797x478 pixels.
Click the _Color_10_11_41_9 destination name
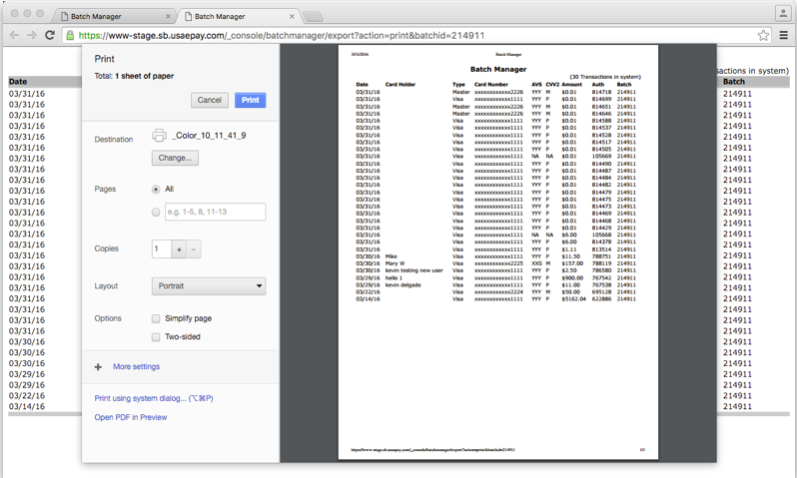(209, 136)
